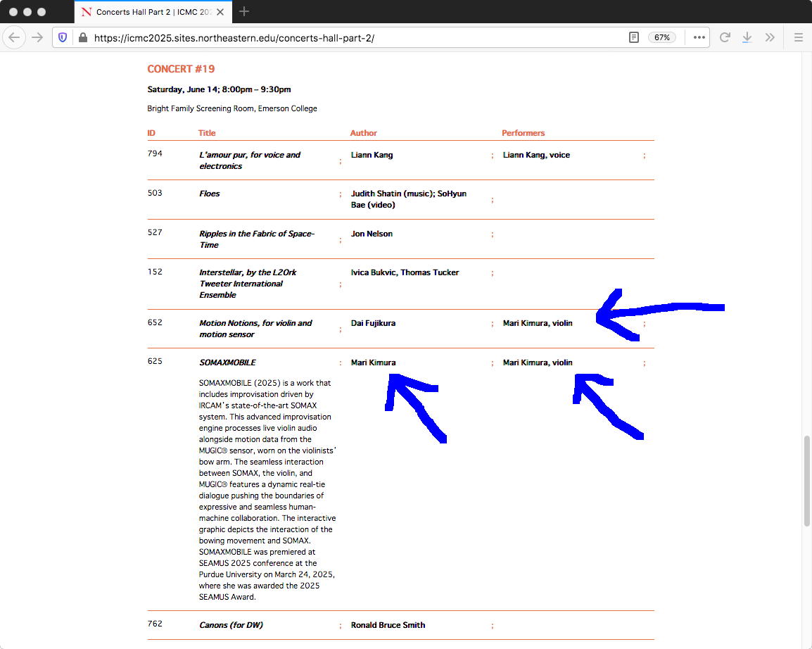The image size is (812, 649).
Task: Go forward to the next page
Action: 37,37
